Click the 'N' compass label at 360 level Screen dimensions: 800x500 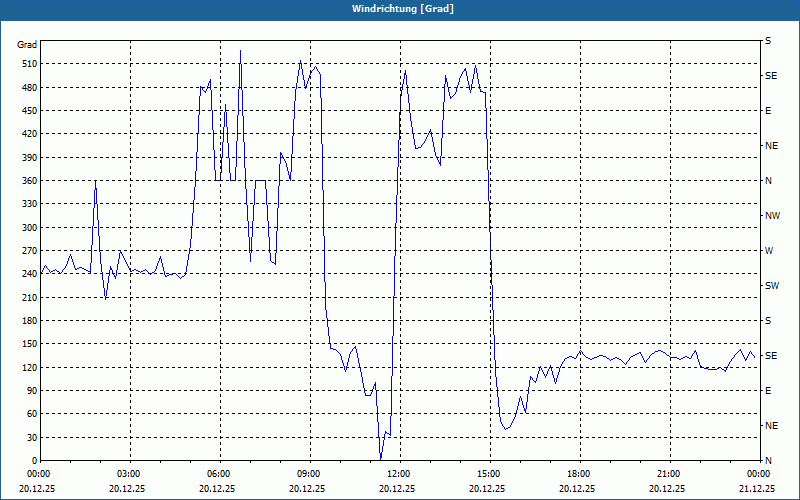pyautogui.click(x=768, y=181)
